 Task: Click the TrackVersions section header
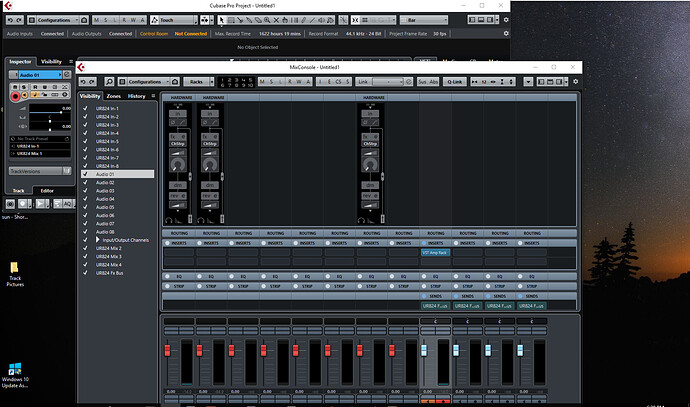(x=35, y=171)
